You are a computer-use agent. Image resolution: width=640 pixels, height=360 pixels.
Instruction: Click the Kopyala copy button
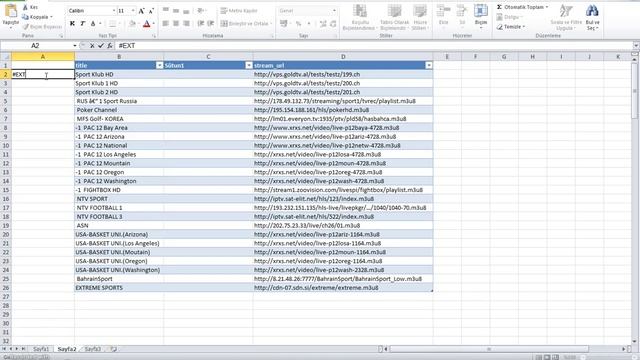click(37, 17)
